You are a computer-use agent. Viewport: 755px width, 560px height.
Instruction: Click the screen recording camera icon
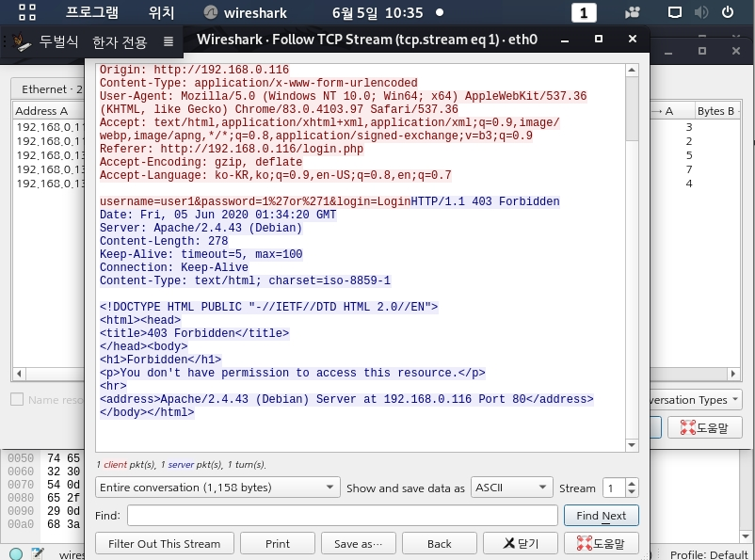tap(633, 12)
